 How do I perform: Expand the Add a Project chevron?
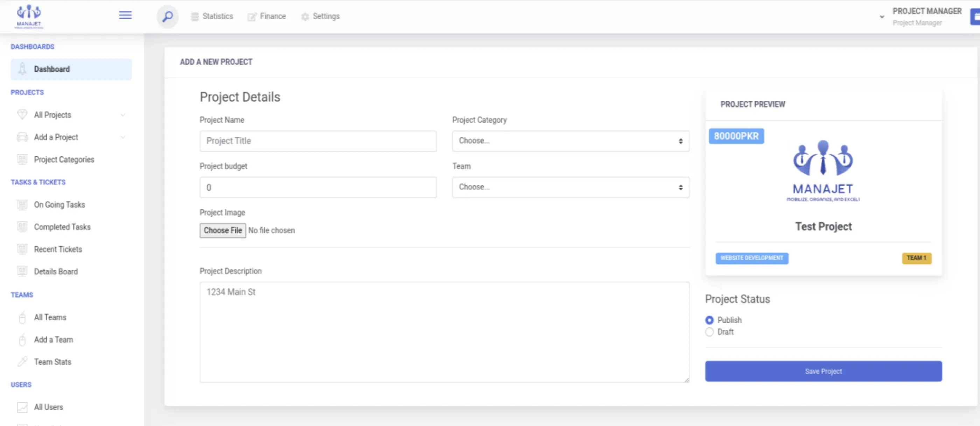point(122,137)
